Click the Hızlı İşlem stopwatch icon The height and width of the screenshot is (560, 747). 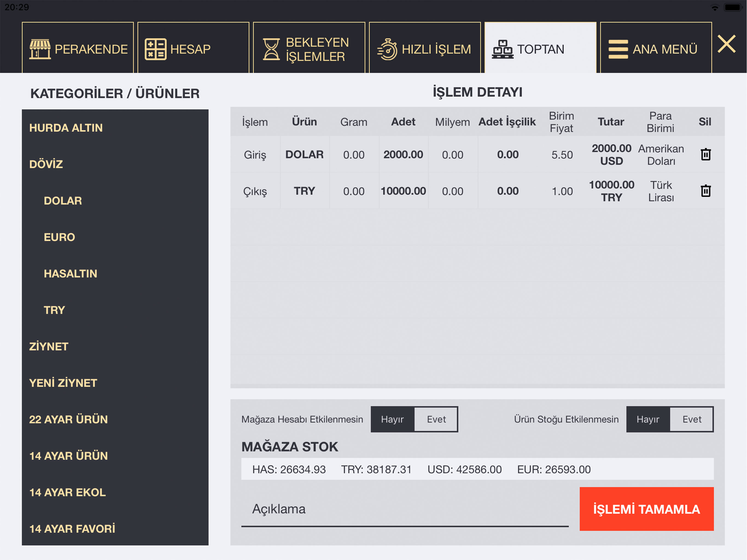coord(387,49)
